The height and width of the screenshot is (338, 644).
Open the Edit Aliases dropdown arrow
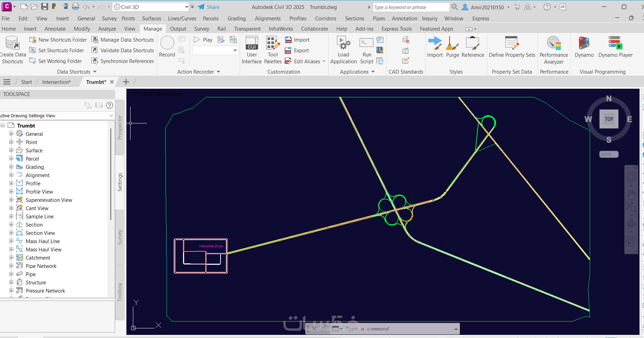click(324, 61)
